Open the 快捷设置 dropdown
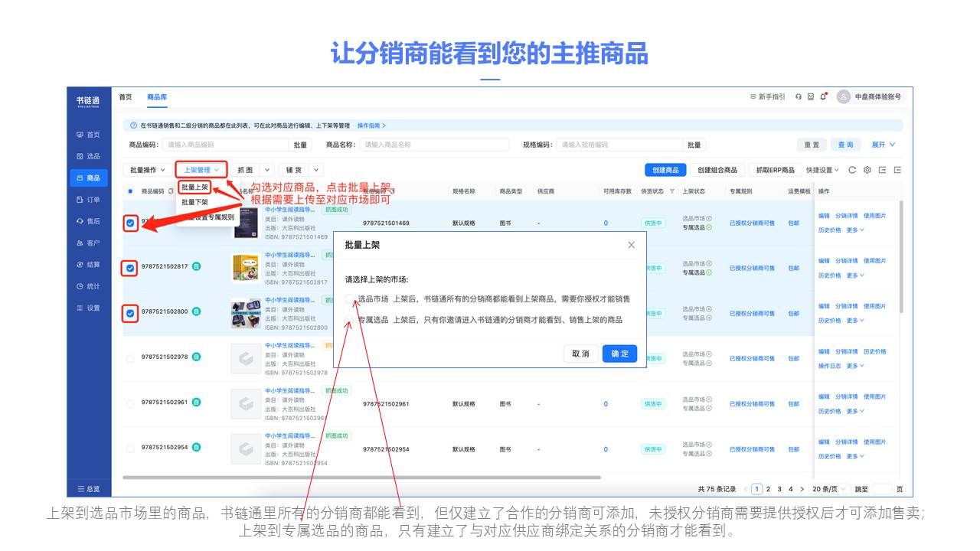Viewport: 980px width, 551px height. 823,170
